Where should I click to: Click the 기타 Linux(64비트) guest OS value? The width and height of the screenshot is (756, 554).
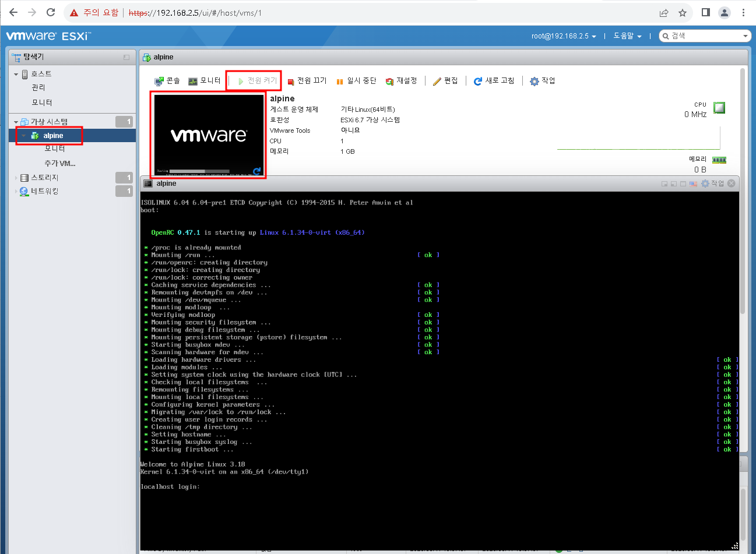pyautogui.click(x=368, y=110)
